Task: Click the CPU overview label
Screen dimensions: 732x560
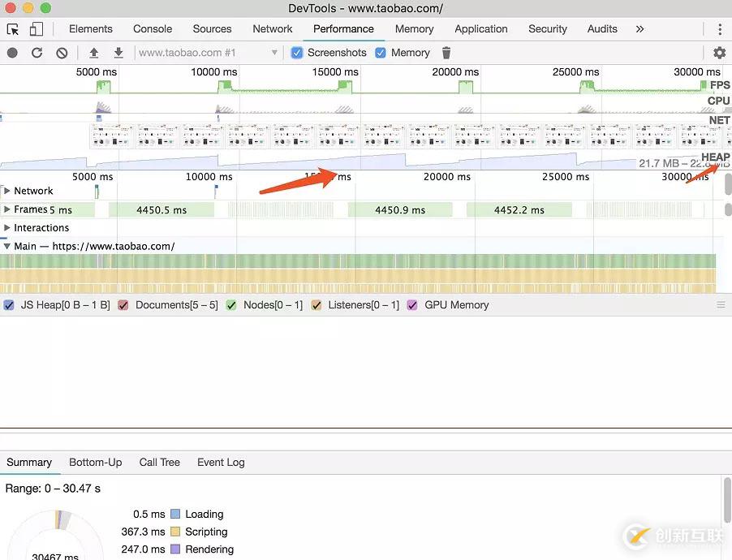Action: pos(718,101)
